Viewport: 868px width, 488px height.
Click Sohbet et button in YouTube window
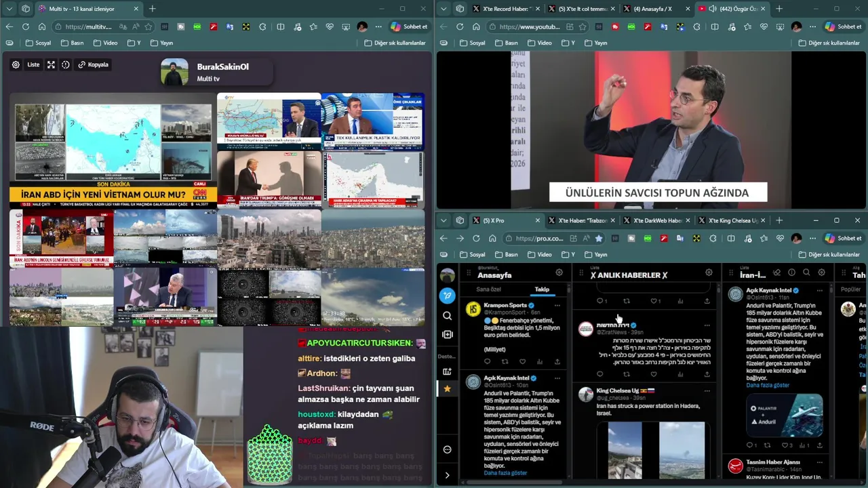pyautogui.click(x=843, y=27)
